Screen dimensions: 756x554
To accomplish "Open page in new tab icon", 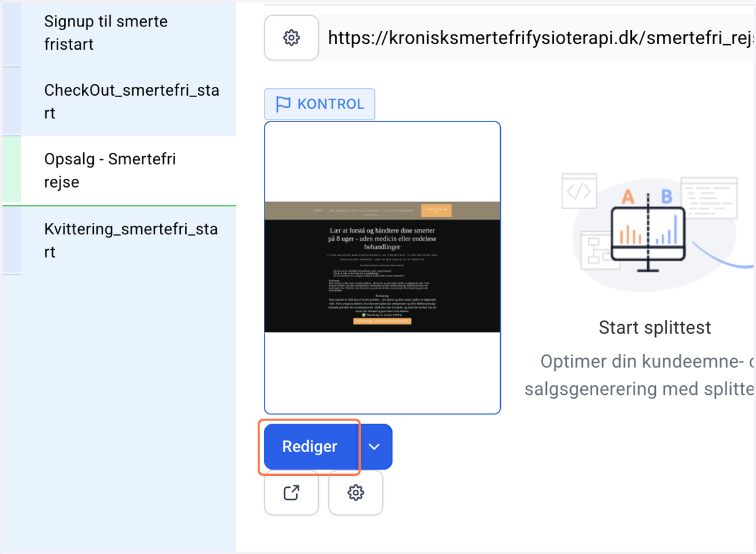I will [291, 492].
